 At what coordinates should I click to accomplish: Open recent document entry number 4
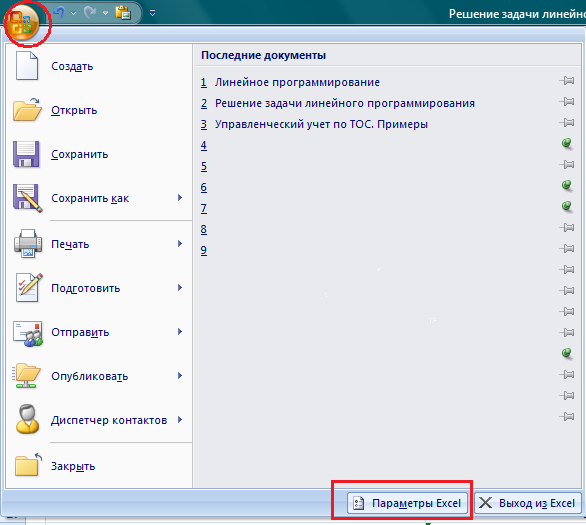coord(204,145)
